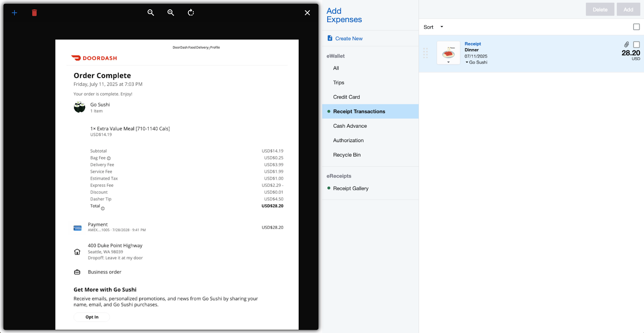Grab the drag handle of the Dinner receipt
Image resolution: width=644 pixels, height=333 pixels.
[x=425, y=53]
